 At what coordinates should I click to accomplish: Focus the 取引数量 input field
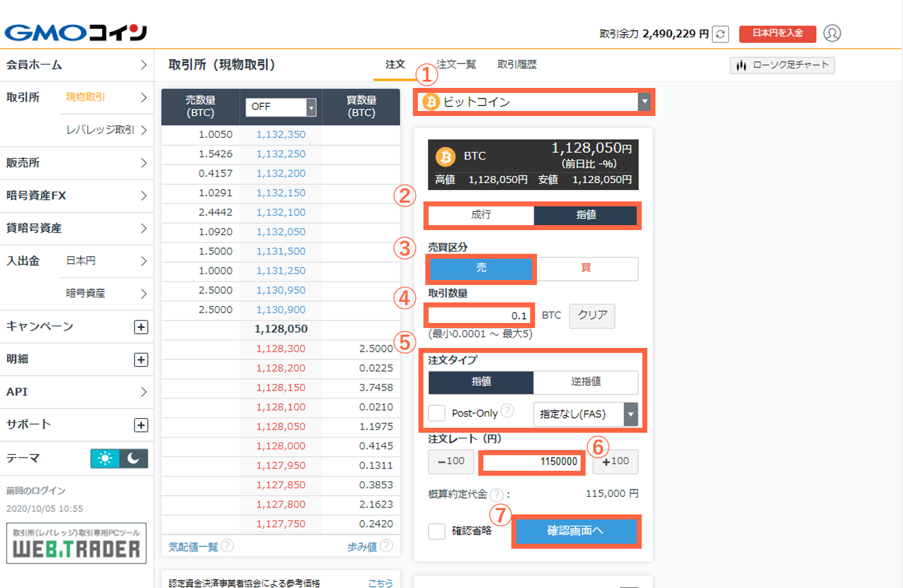pos(478,316)
